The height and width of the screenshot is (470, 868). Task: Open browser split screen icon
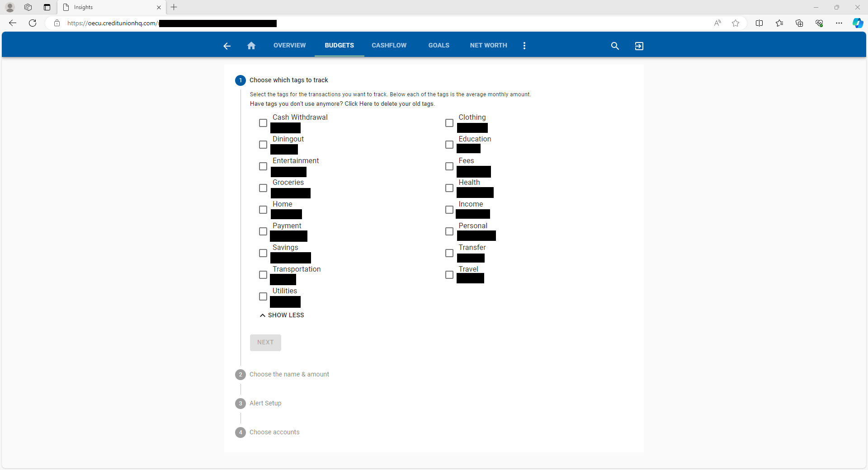coord(759,23)
